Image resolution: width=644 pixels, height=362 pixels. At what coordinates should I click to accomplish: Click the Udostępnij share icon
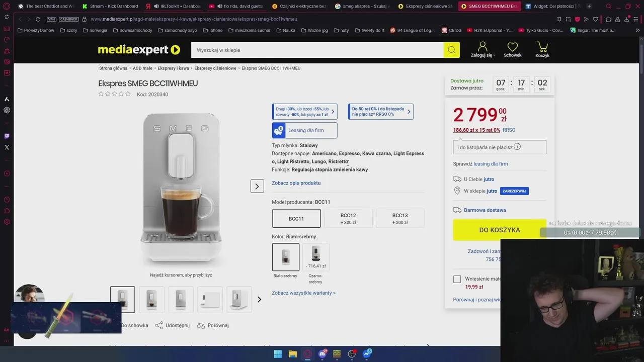pyautogui.click(x=159, y=325)
